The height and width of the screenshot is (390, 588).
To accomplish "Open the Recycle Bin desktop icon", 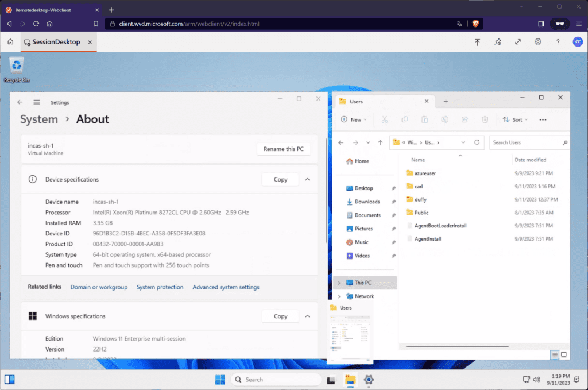I will 17,69.
